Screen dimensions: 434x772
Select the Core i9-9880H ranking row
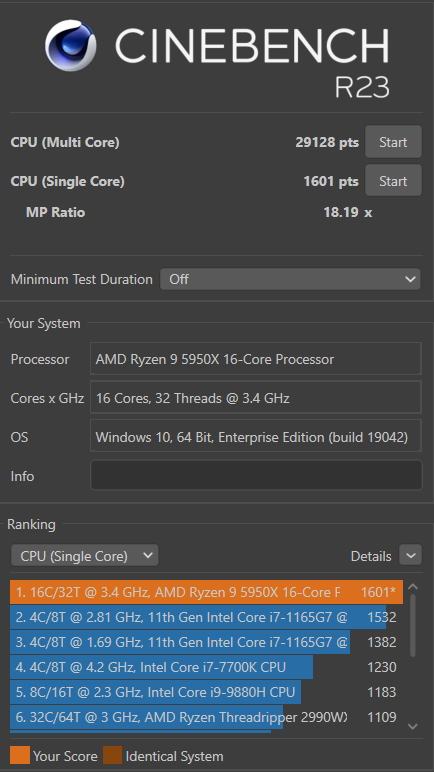tap(206, 692)
